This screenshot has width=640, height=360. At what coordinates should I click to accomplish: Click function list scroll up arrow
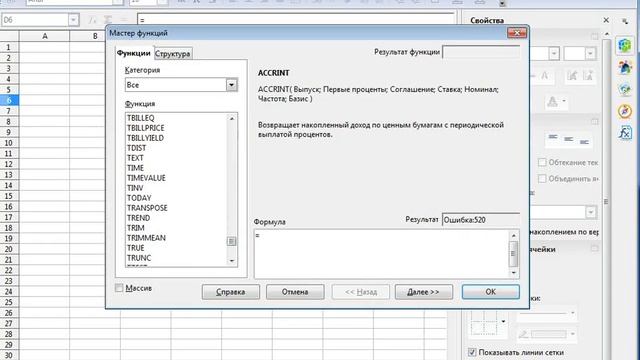click(232, 118)
